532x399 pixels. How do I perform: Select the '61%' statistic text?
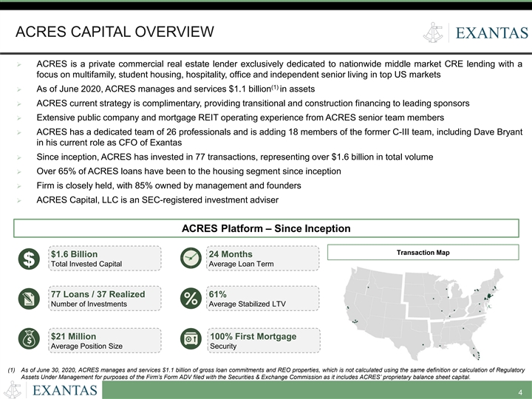[x=218, y=294]
